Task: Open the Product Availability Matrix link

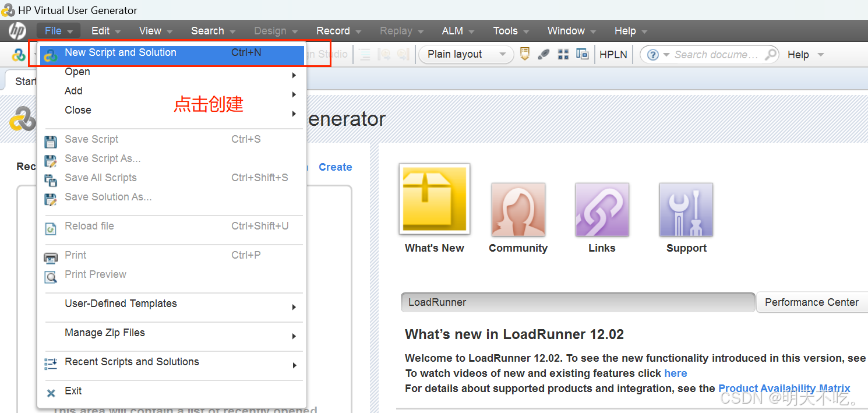Action: coord(784,389)
